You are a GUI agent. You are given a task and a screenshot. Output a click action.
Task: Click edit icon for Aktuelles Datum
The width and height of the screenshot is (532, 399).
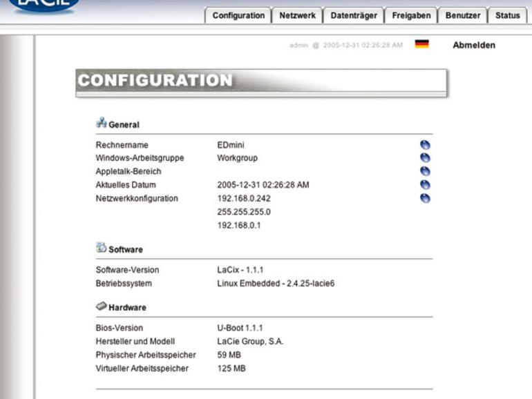tap(425, 185)
